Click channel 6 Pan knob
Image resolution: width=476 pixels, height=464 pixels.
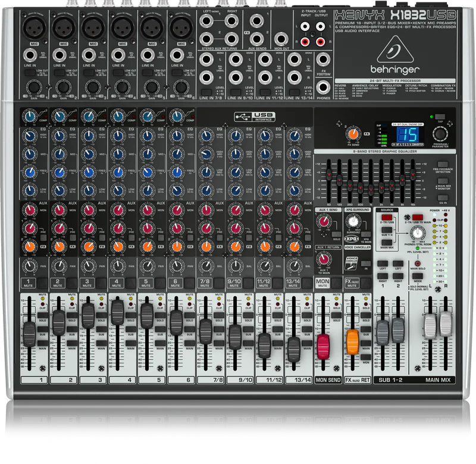(x=177, y=266)
